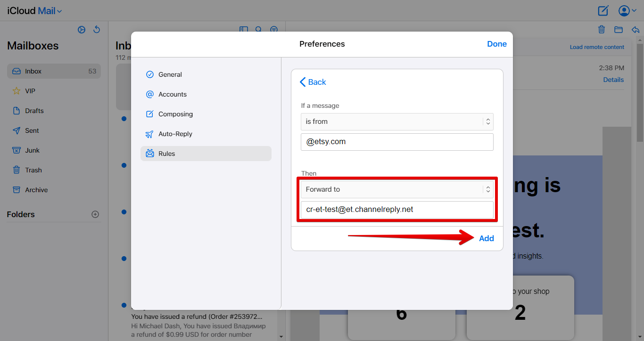Switch to Composing preferences tab
The width and height of the screenshot is (644, 341).
[206, 114]
